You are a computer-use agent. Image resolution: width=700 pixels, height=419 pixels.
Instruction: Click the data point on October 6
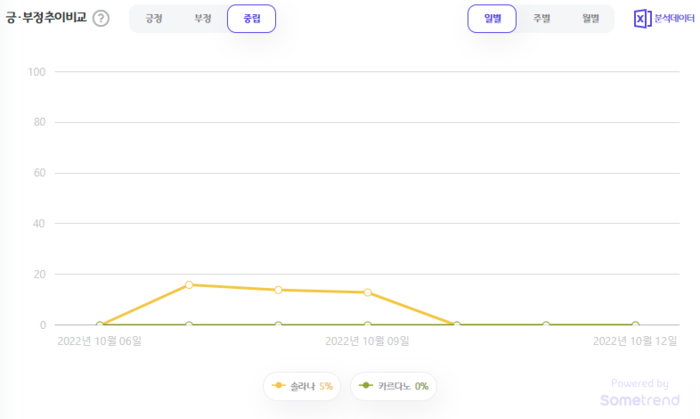point(100,325)
